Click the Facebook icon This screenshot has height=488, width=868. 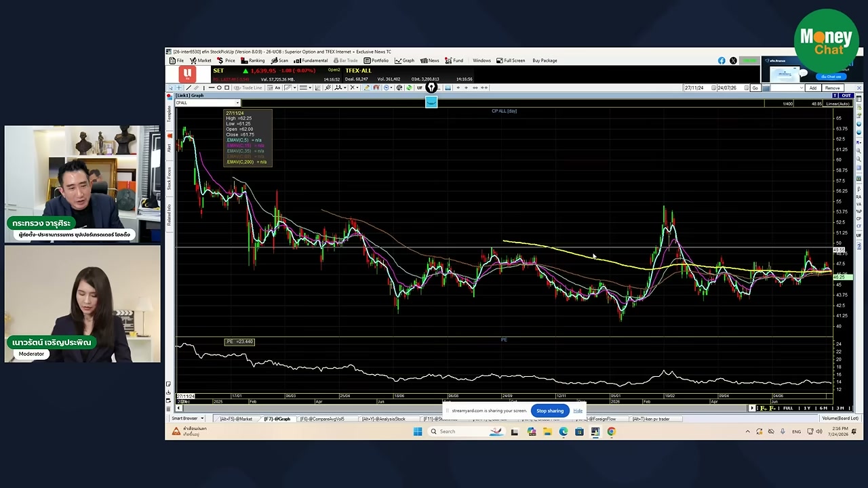(x=722, y=60)
